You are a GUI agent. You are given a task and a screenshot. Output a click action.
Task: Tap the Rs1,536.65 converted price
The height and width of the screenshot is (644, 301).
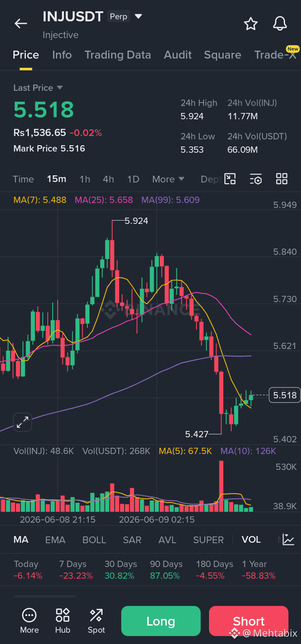pos(40,133)
